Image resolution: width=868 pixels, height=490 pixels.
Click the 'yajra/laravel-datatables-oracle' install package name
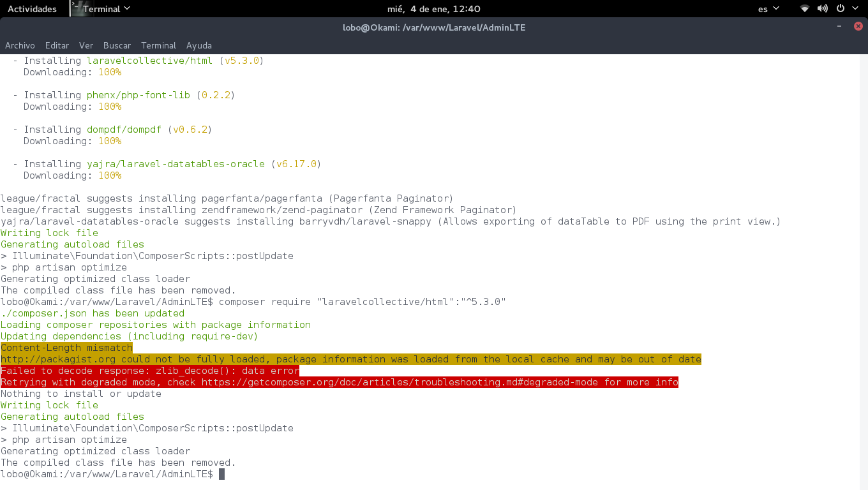176,164
